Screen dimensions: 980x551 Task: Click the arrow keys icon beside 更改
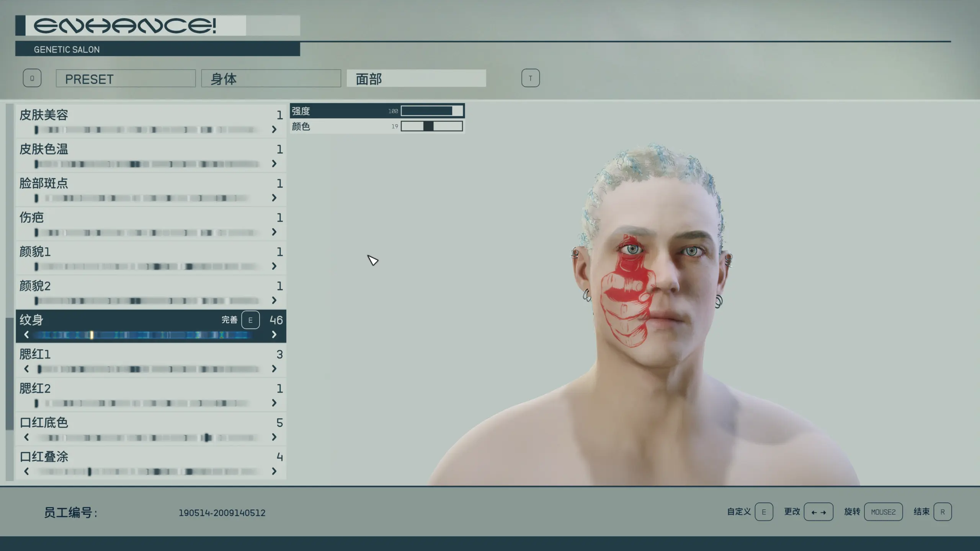pos(818,512)
